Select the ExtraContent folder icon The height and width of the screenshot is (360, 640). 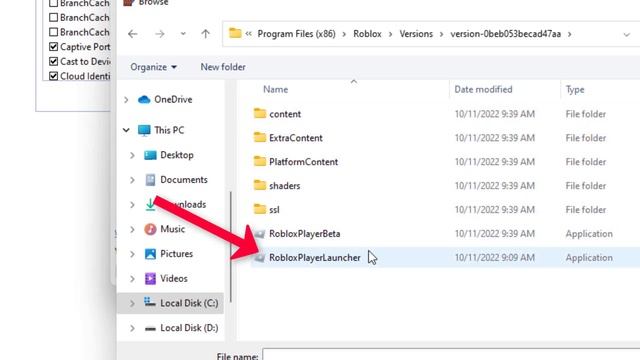[x=260, y=137]
